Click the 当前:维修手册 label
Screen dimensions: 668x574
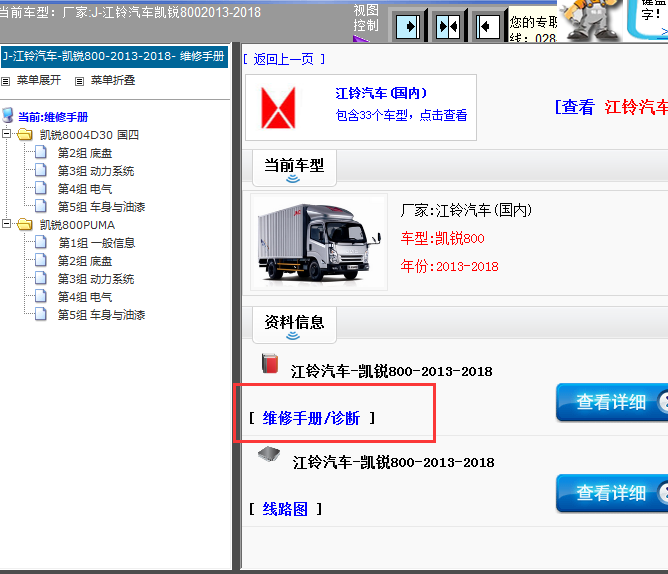point(53,117)
